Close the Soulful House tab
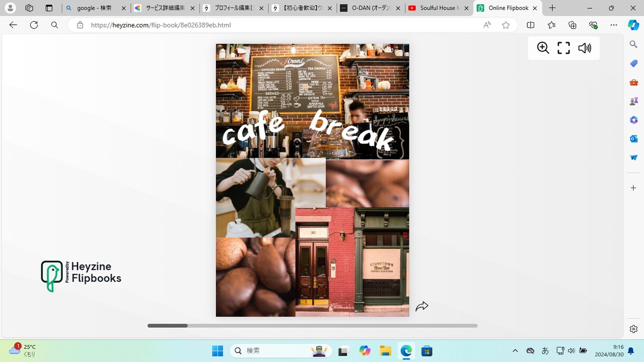The width and height of the screenshot is (644, 362). click(x=466, y=8)
